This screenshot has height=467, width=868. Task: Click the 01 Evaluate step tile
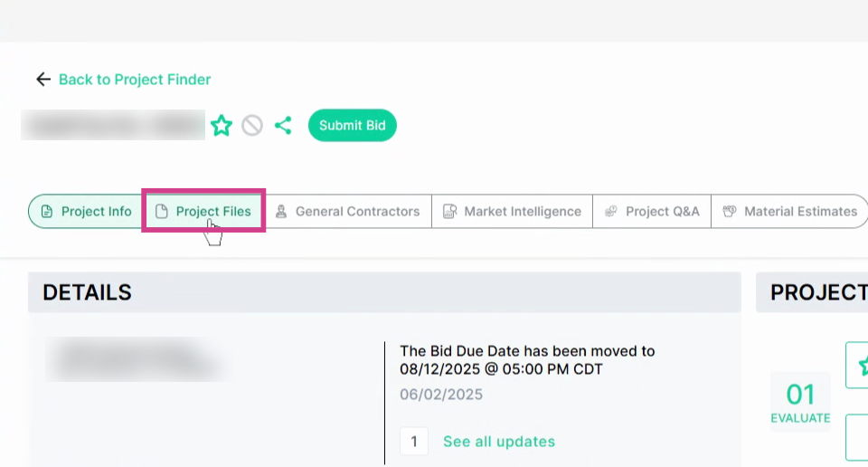[x=800, y=402]
